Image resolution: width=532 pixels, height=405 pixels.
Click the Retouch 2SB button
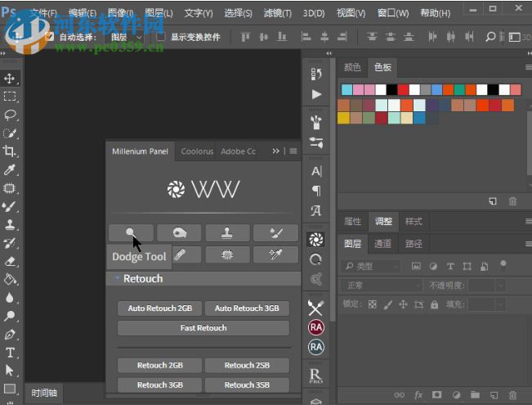pyautogui.click(x=247, y=365)
